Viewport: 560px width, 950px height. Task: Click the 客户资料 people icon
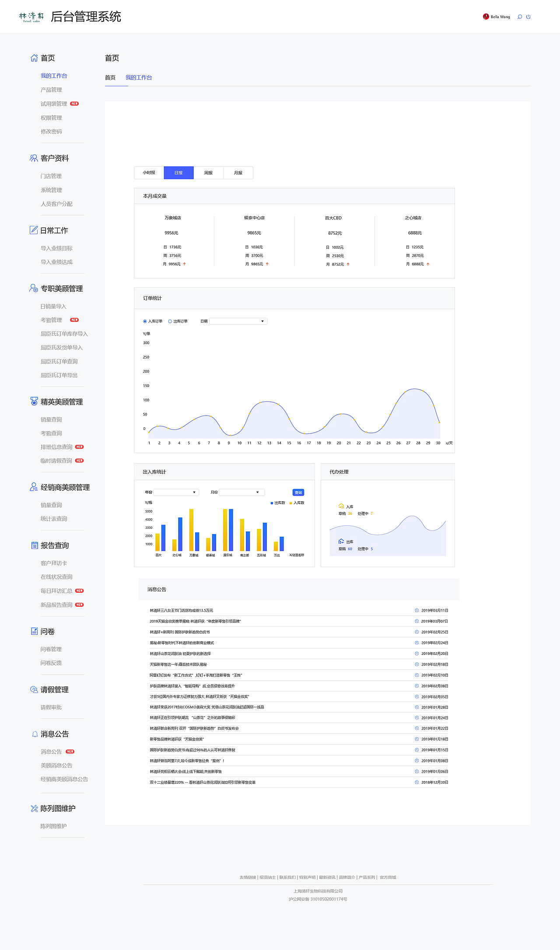click(x=34, y=158)
